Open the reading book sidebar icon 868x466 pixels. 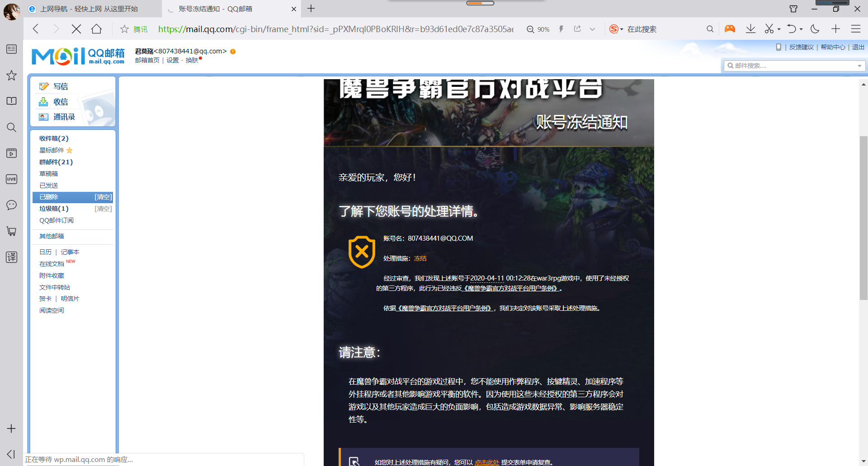click(x=12, y=101)
